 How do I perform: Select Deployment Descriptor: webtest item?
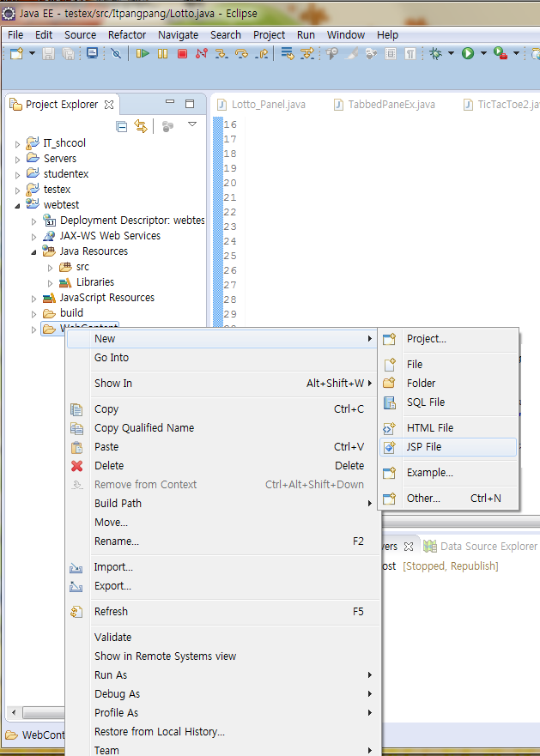[x=124, y=221]
